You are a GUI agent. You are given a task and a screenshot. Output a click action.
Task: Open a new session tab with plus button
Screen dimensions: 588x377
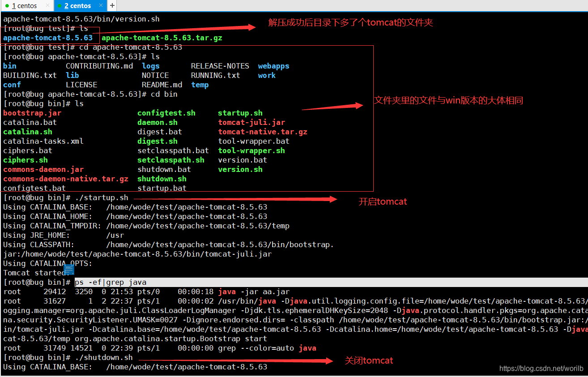pyautogui.click(x=112, y=6)
